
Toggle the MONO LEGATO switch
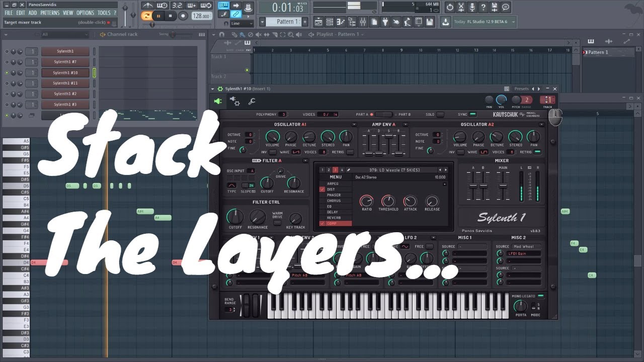point(541,296)
